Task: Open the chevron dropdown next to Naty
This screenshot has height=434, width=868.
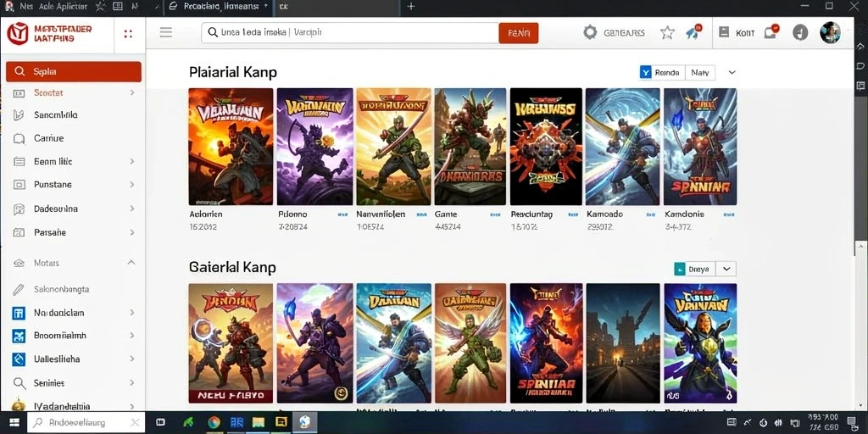Action: [x=732, y=73]
